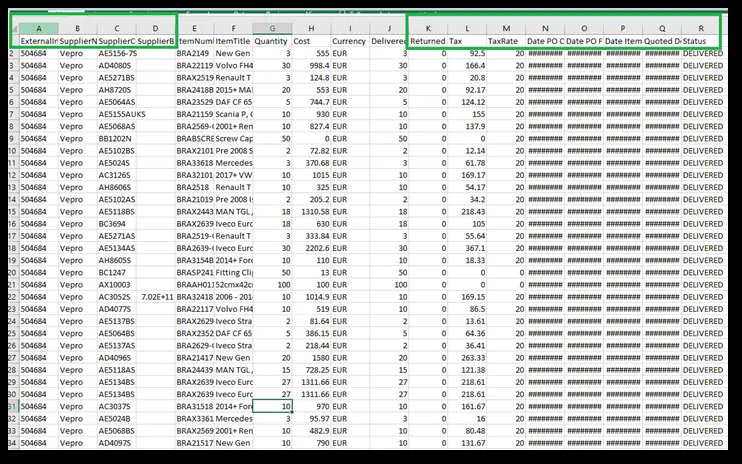Select column G header
742x464 pixels.
point(272,28)
